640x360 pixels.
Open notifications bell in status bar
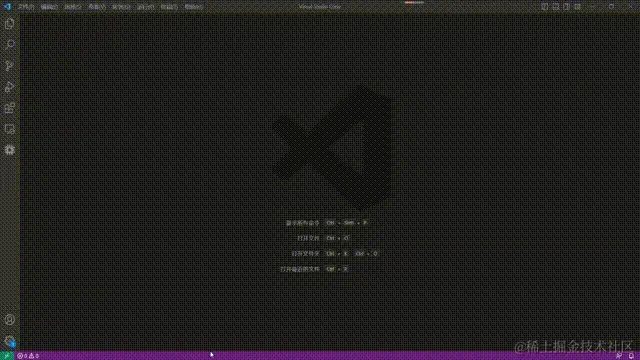point(631,356)
